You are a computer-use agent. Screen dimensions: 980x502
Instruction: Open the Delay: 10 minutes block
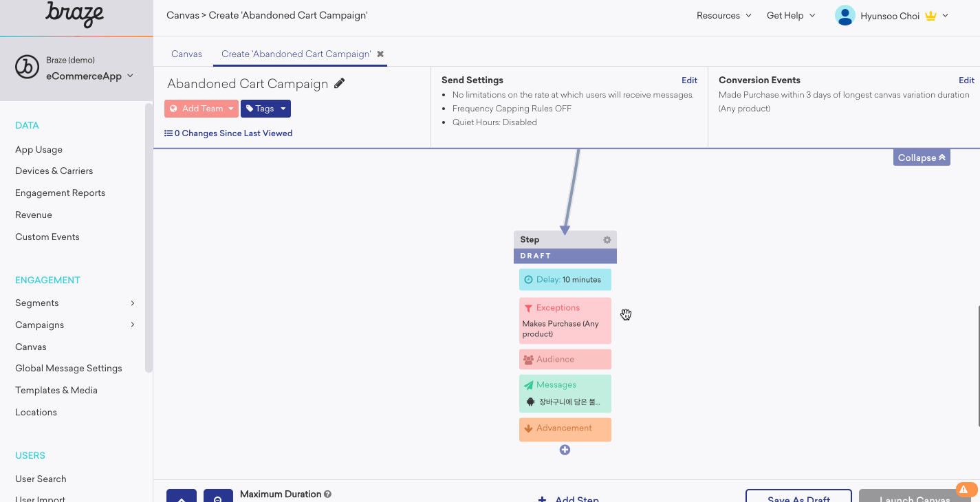pyautogui.click(x=565, y=280)
